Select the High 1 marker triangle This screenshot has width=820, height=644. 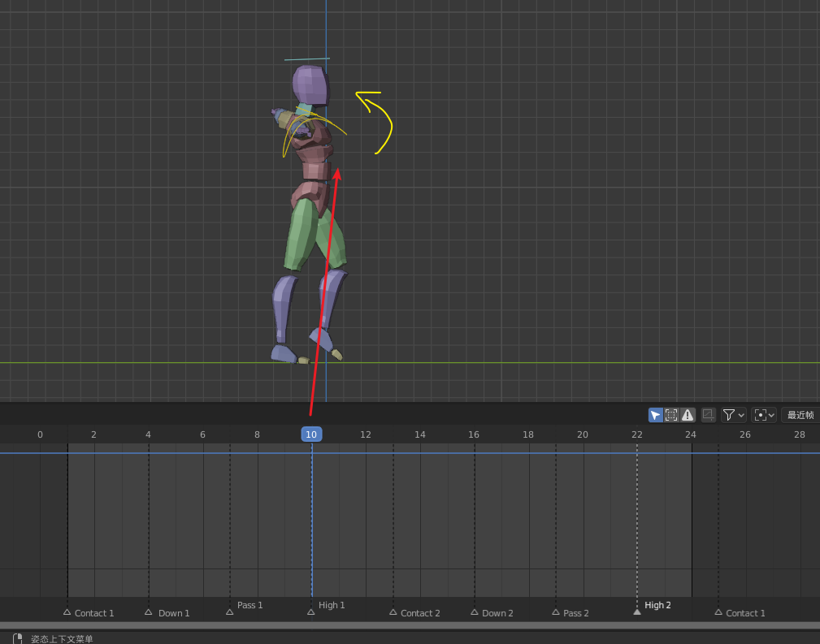coord(311,612)
